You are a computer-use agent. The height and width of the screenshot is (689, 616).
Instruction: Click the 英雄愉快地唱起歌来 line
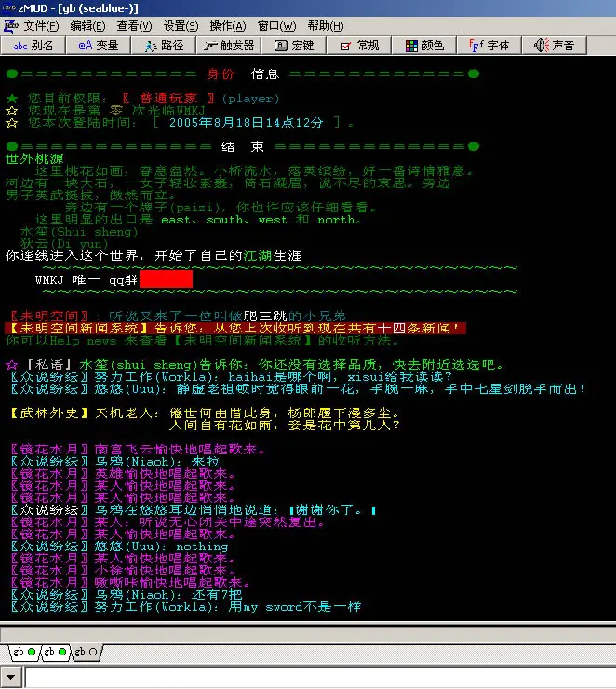point(123,474)
